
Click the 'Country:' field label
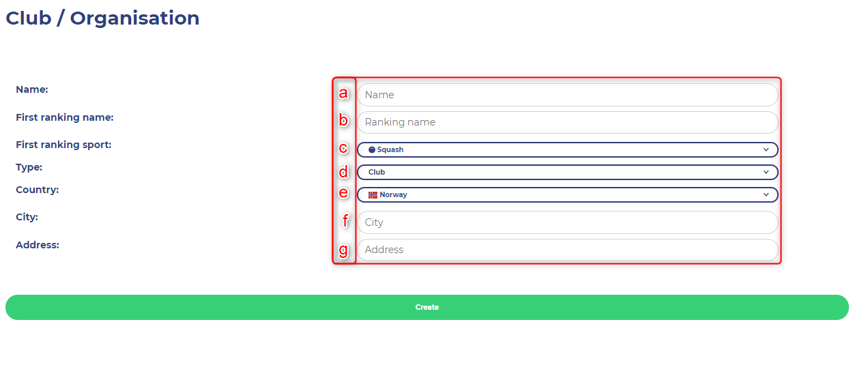38,190
